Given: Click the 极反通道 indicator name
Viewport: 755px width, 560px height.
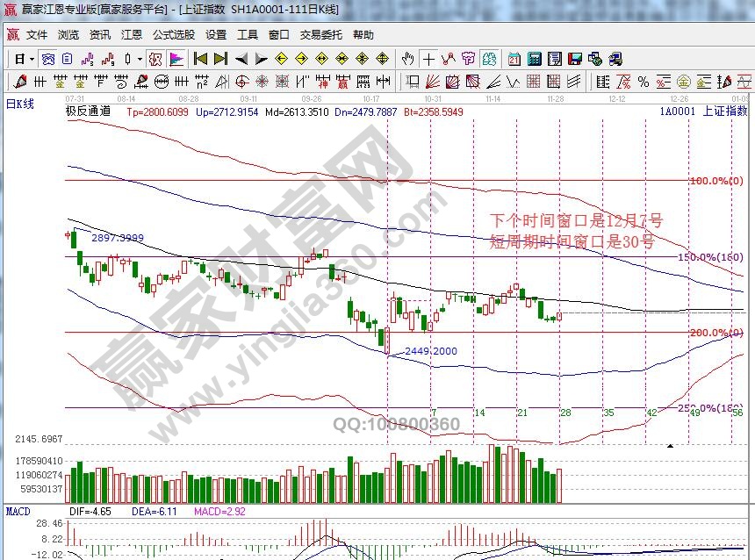Looking at the screenshot, I should [87, 111].
